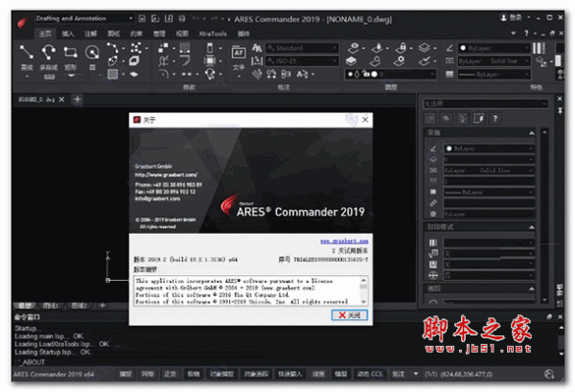
Task: Open the ByLayer lineweight dropdown in ribbon
Action: pos(494,75)
